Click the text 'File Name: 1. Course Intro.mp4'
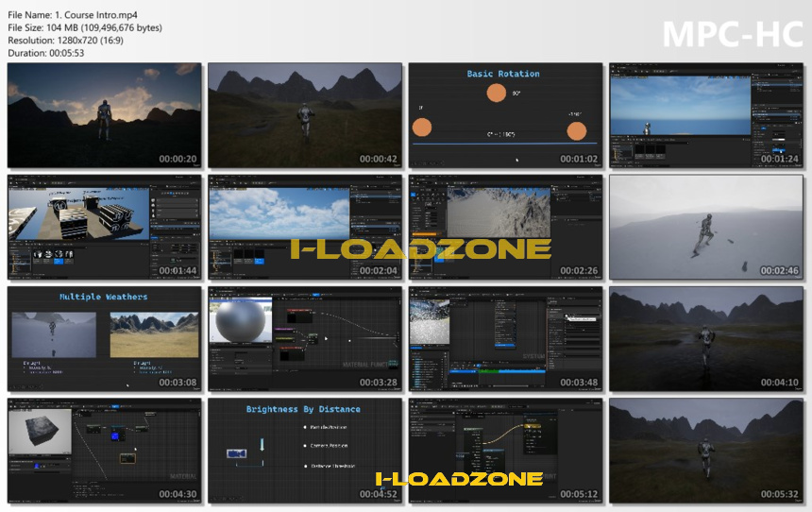The width and height of the screenshot is (812, 512). 73,15
